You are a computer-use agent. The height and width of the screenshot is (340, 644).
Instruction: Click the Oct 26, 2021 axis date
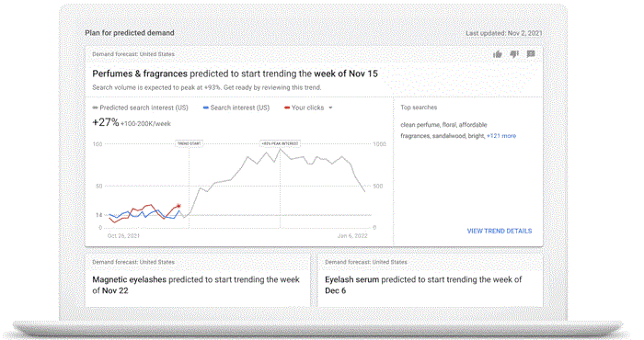[x=123, y=236]
